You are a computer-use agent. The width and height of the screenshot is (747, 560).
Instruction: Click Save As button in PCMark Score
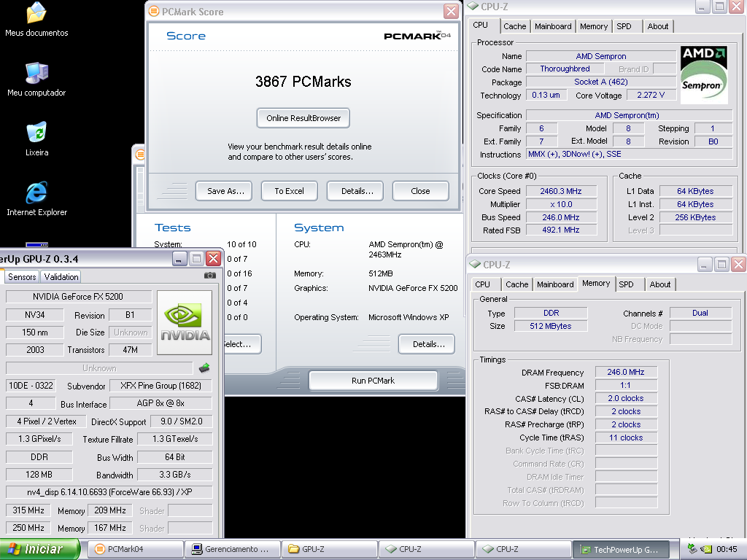pos(224,191)
